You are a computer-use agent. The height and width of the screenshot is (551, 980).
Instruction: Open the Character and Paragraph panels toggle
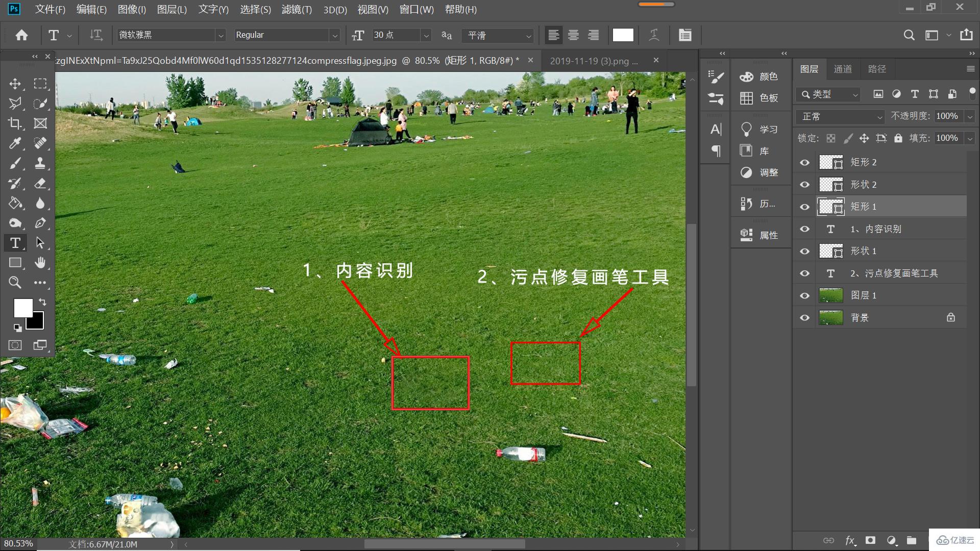point(685,35)
